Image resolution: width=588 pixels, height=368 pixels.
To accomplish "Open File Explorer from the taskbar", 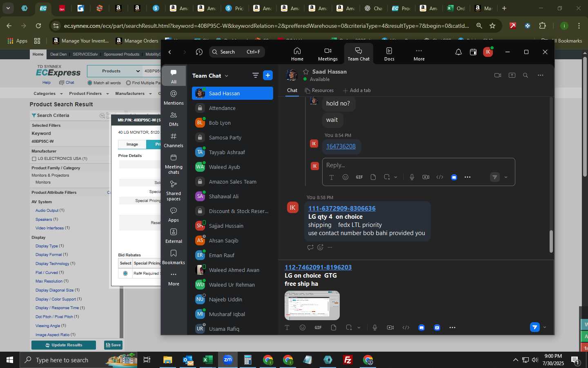I will [x=168, y=360].
